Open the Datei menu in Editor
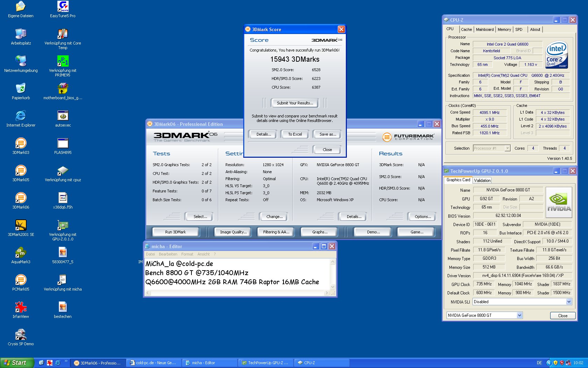The image size is (588, 368). (150, 254)
